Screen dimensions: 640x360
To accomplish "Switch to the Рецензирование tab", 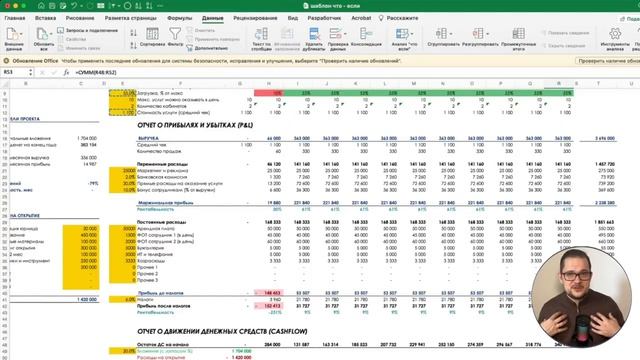I will tap(255, 18).
